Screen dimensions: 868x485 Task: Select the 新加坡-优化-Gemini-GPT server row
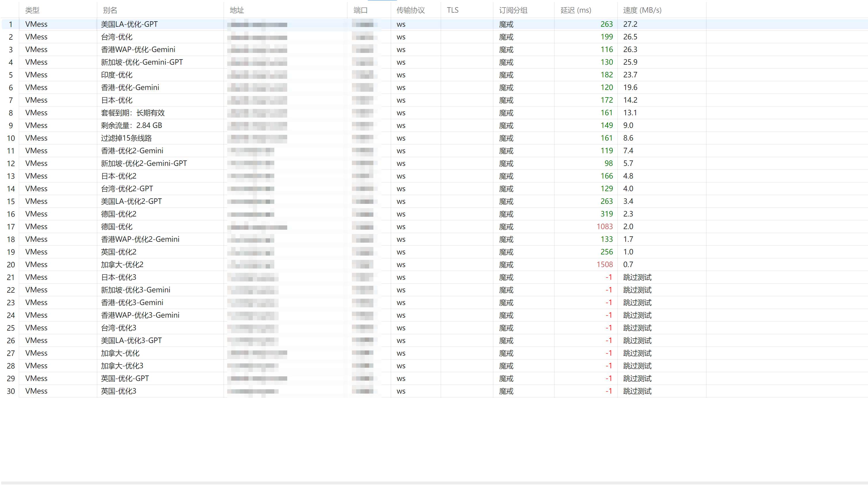coord(434,62)
